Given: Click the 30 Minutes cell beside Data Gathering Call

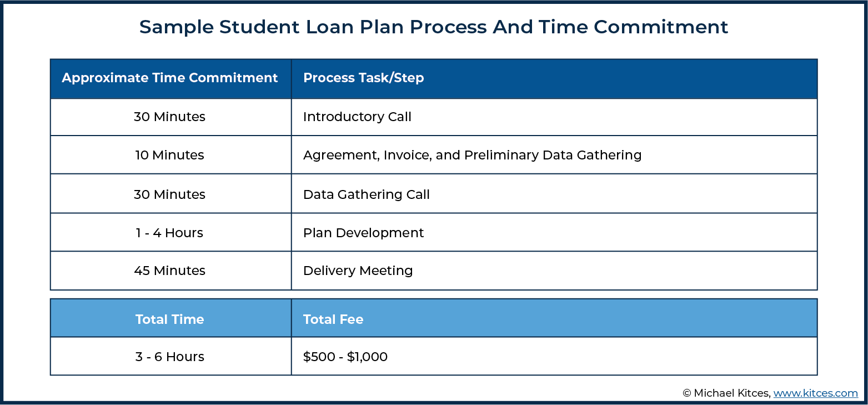Looking at the screenshot, I should [x=170, y=194].
